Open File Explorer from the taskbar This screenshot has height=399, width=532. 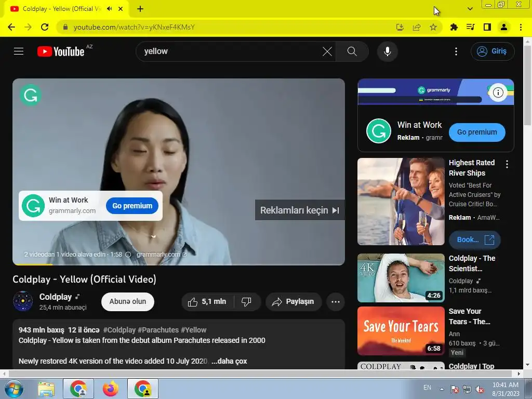click(46, 389)
